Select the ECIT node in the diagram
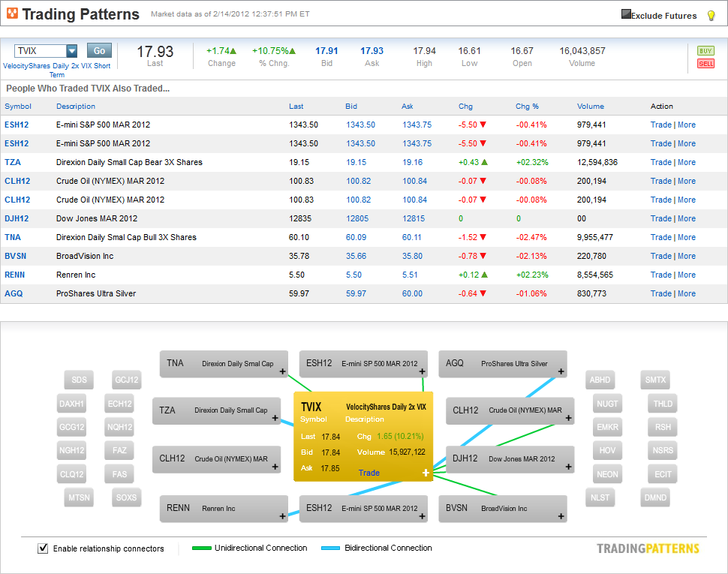Viewport: 728px width, 574px height. pyautogui.click(x=663, y=473)
